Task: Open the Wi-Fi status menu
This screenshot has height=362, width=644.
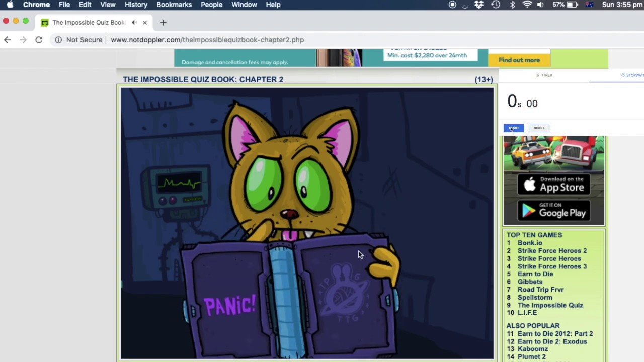Action: click(x=527, y=5)
